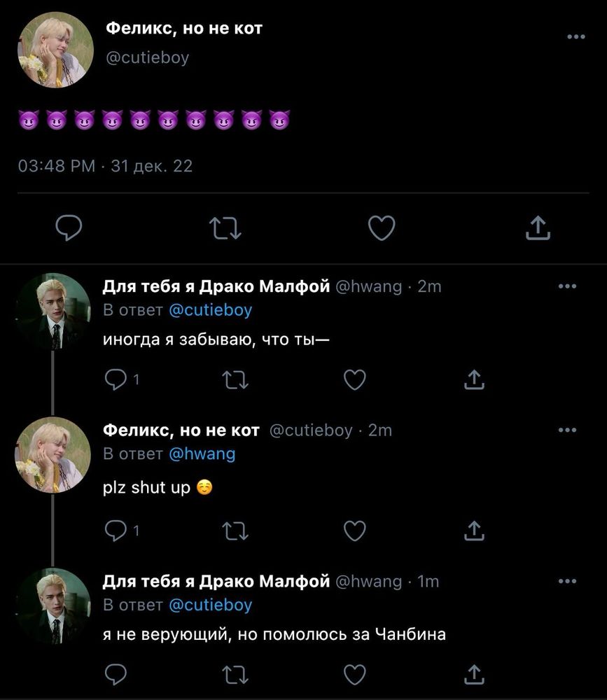The image size is (607, 700).
Task: Reply to the 'plz shut up' tweet
Action: coord(113,531)
